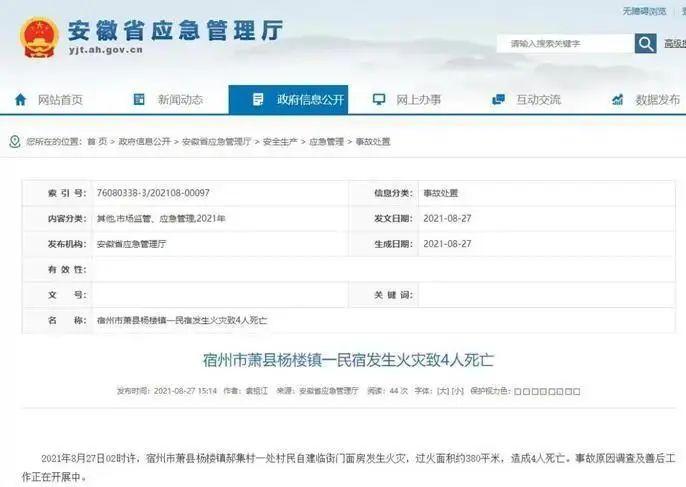Click the 新闻动态 news icon
Viewport: 686px width, 487px height.
(140, 99)
